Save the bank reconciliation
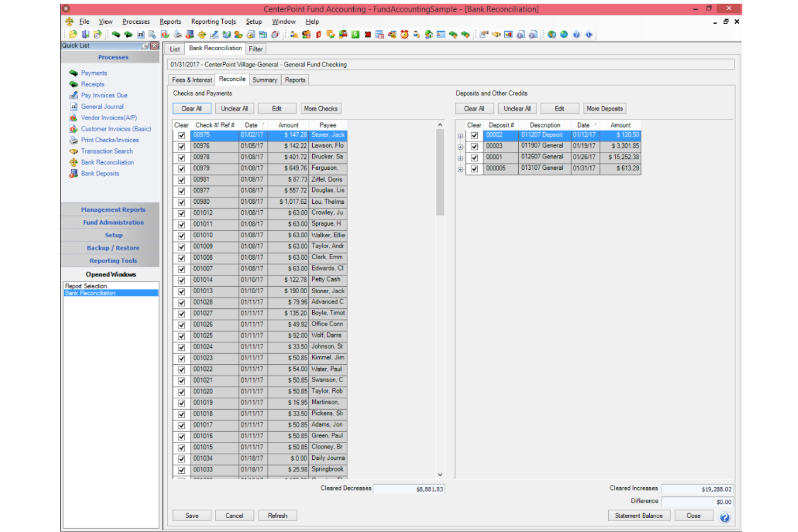The height and width of the screenshot is (532, 798). [192, 516]
